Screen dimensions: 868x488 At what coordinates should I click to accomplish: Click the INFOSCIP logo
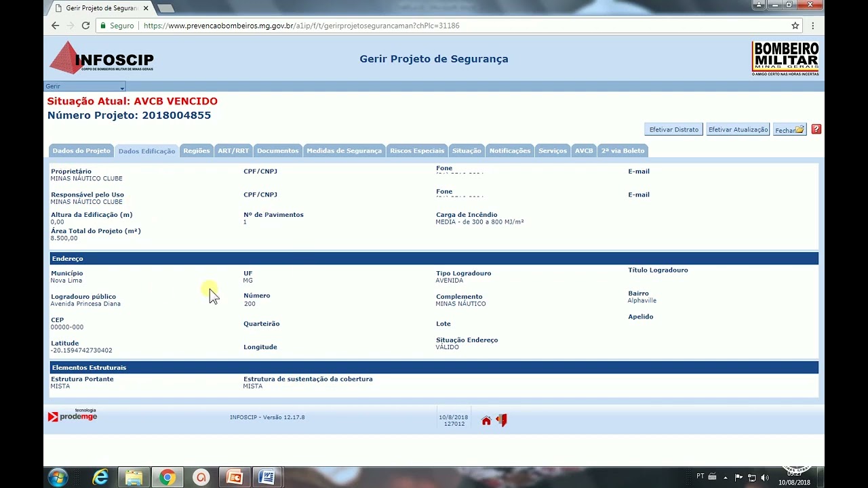point(102,58)
